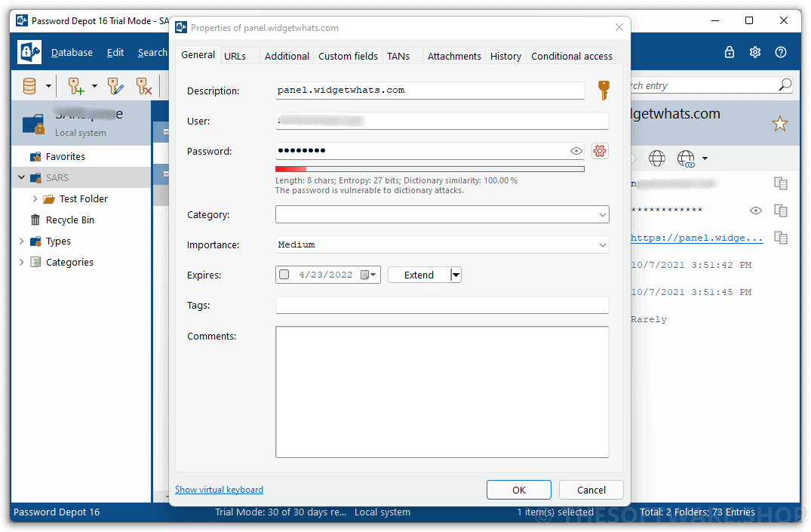Close the Properties dialog with the X
This screenshot has height=532, width=811.
coord(619,27)
